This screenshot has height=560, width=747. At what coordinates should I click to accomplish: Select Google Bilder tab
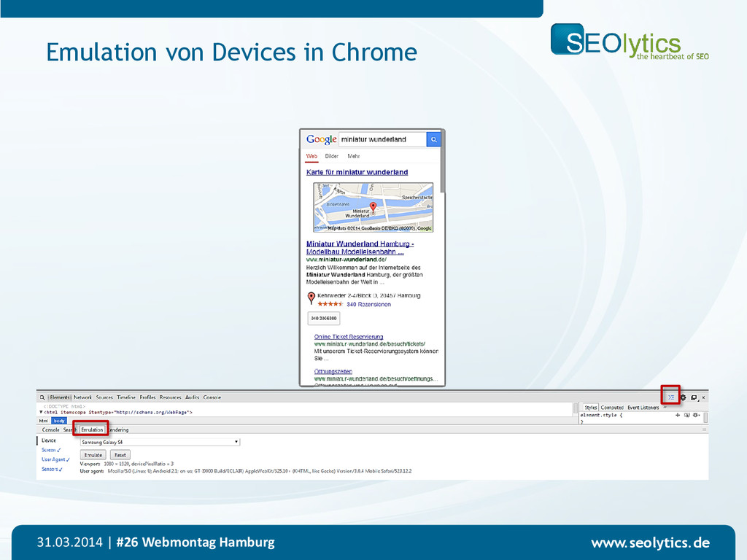(332, 156)
